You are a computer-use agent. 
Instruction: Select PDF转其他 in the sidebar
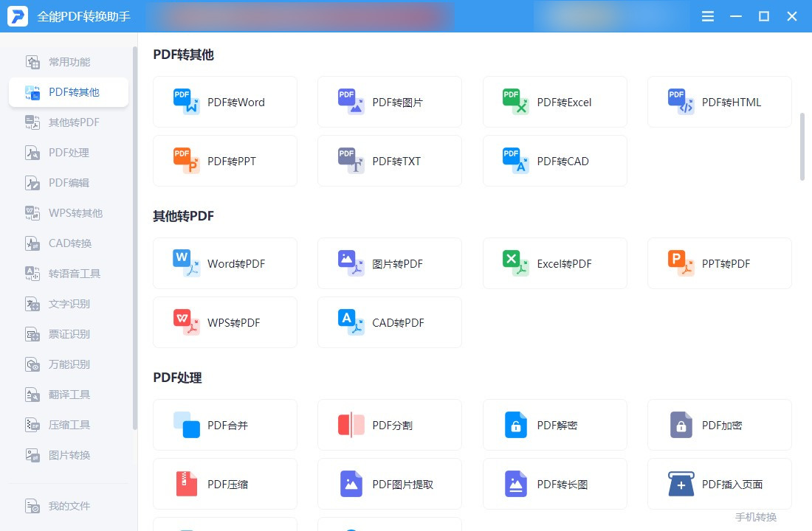pos(69,92)
